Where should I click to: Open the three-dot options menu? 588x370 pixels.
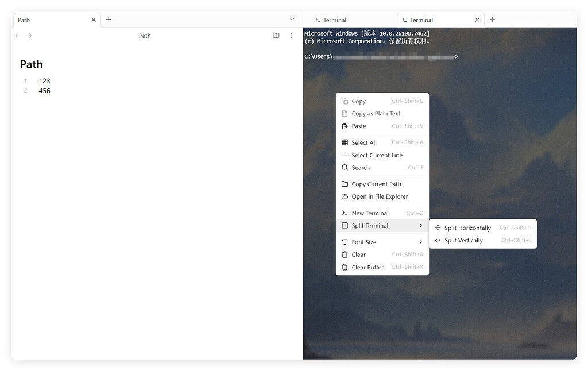click(291, 36)
